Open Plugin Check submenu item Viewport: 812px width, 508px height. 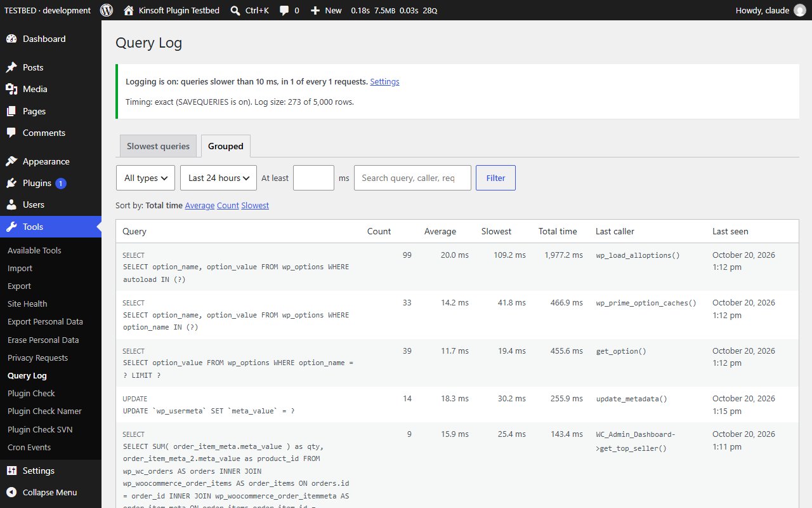click(31, 393)
